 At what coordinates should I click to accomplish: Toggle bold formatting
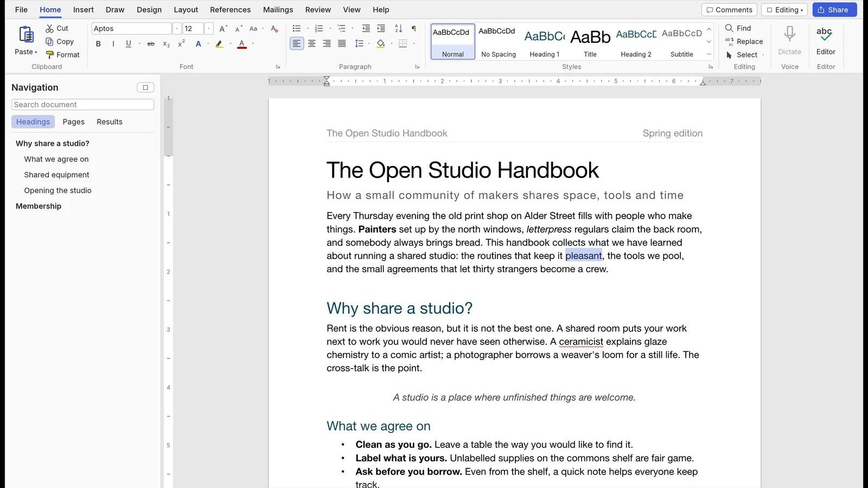tap(98, 44)
